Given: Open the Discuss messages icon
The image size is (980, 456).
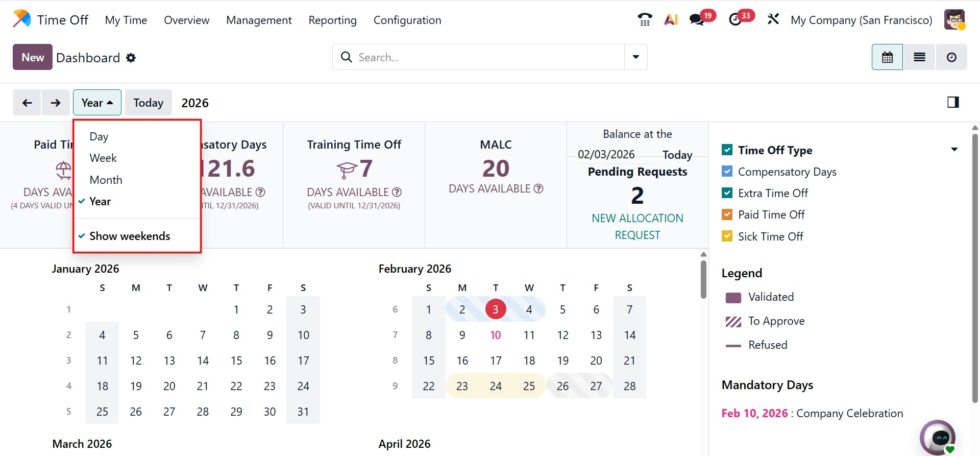Looking at the screenshot, I should pyautogui.click(x=697, y=20).
